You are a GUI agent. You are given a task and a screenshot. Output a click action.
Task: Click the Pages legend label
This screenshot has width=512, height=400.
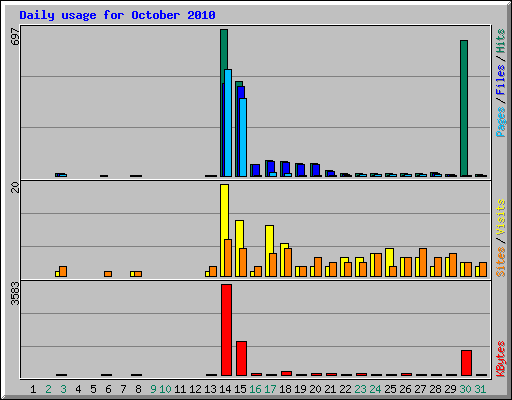click(500, 122)
